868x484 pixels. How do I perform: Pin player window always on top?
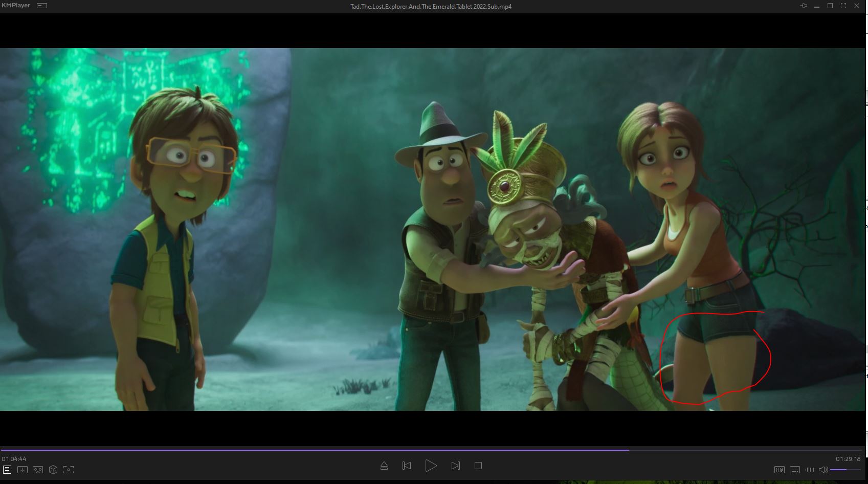click(x=804, y=6)
